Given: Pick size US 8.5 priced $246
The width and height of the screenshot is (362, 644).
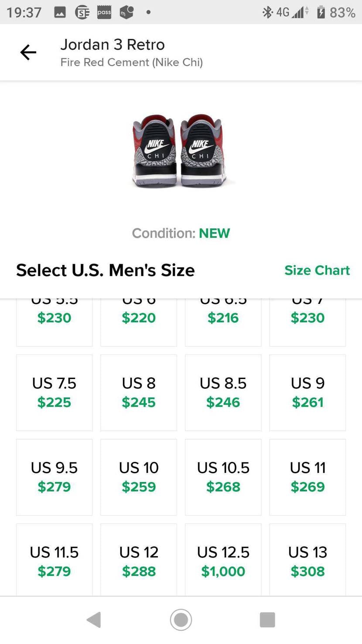Looking at the screenshot, I should [223, 393].
